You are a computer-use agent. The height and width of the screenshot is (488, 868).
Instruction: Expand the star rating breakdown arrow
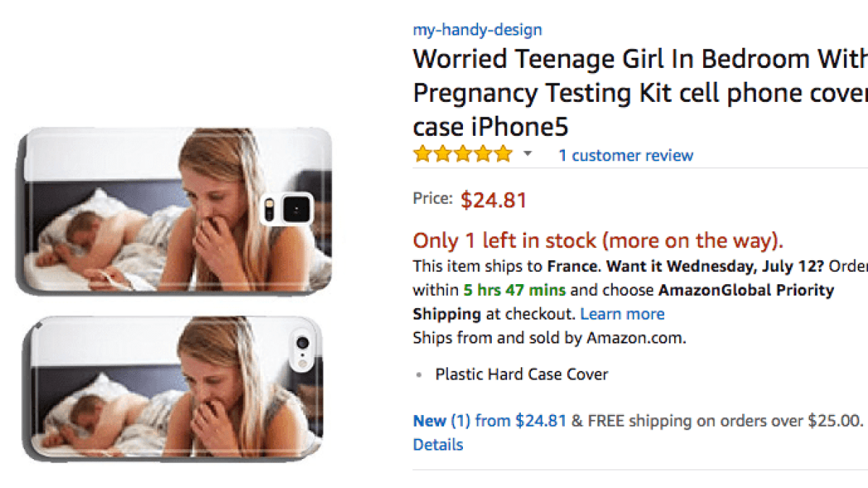pos(528,154)
